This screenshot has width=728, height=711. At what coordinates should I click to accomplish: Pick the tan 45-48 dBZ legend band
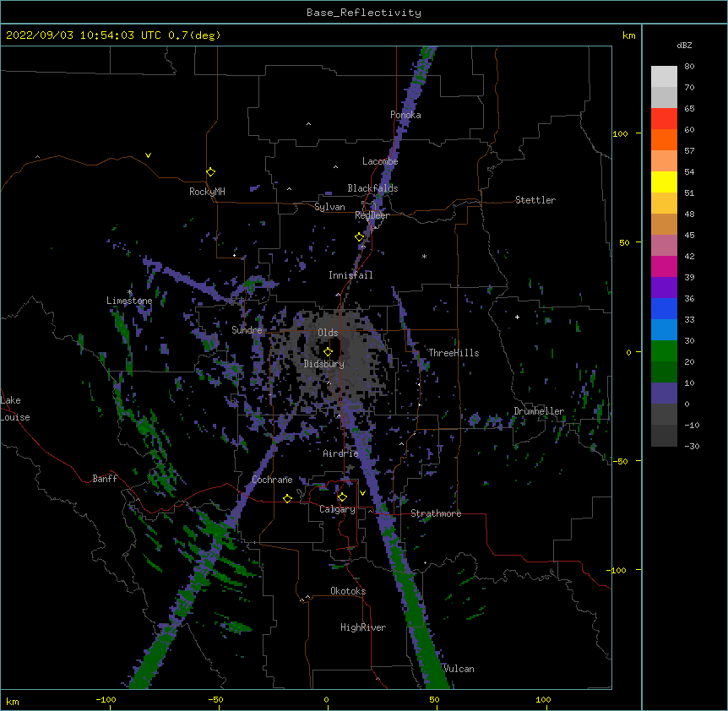(664, 224)
